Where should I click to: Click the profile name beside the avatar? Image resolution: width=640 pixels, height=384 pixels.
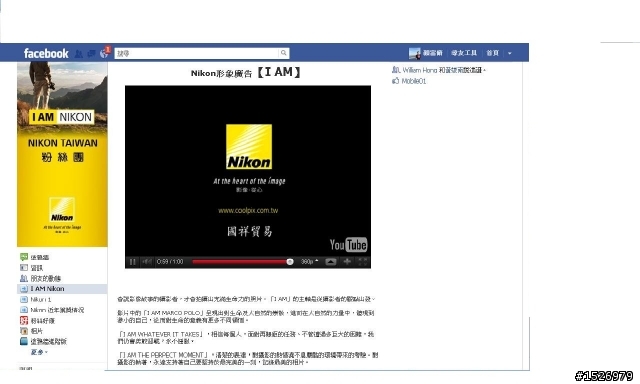[433, 53]
